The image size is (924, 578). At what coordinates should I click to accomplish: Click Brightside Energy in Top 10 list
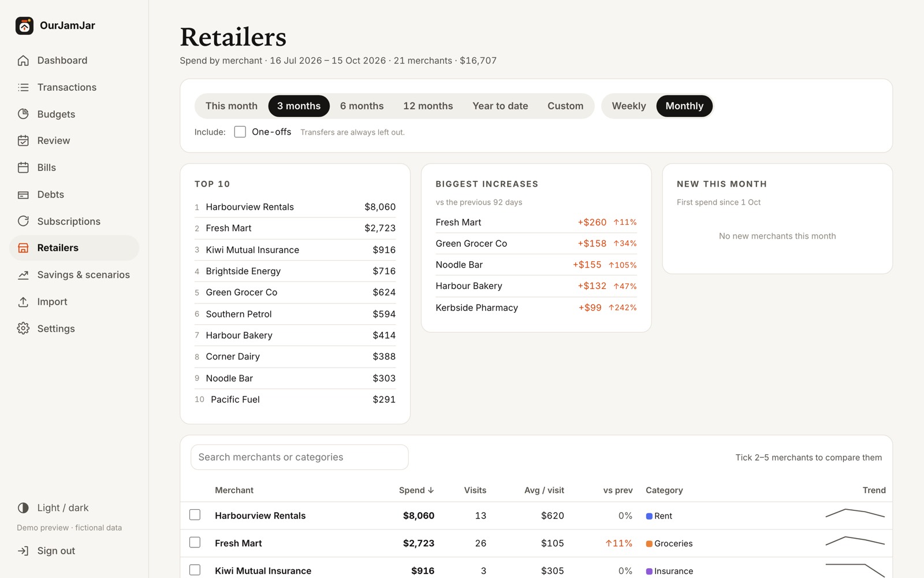243,271
